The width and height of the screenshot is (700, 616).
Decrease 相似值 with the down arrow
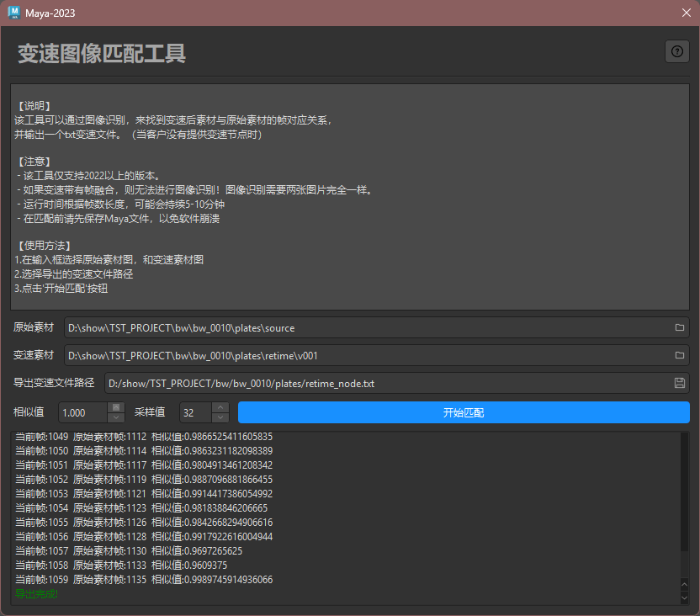[x=116, y=417]
